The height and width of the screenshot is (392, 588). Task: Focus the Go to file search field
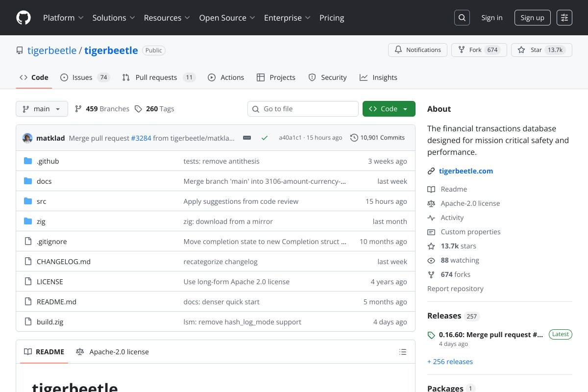303,109
